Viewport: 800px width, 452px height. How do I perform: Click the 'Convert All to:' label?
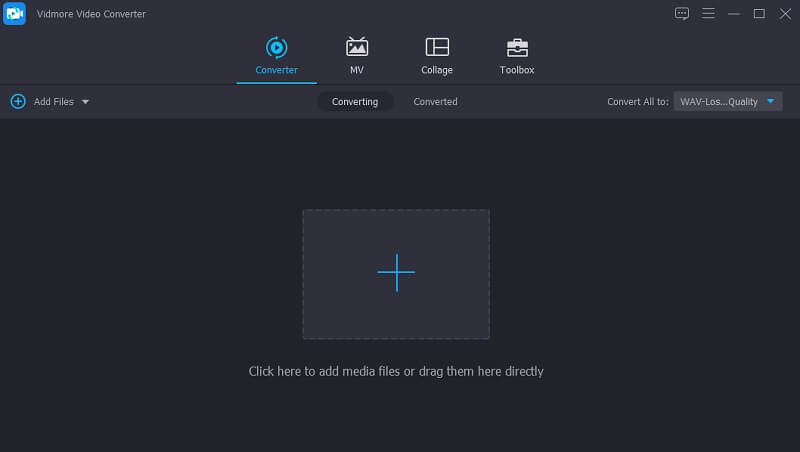(x=638, y=101)
